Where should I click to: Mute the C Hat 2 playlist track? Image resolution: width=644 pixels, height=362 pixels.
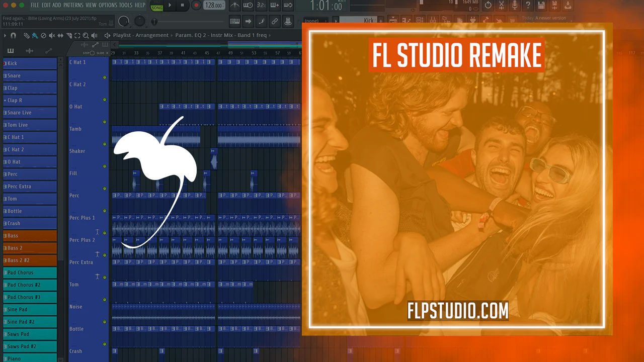coord(105,100)
